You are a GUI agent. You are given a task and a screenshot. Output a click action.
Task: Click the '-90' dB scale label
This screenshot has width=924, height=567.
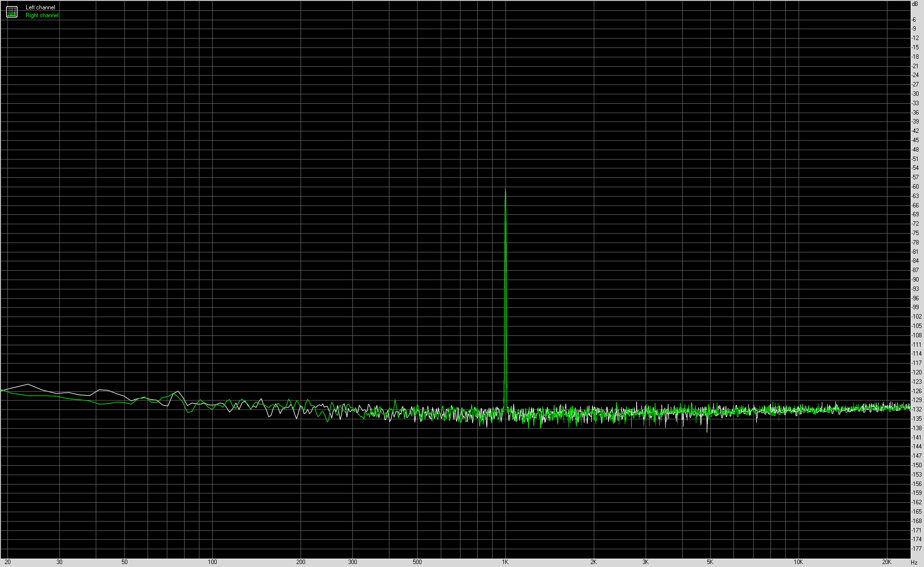[915, 280]
